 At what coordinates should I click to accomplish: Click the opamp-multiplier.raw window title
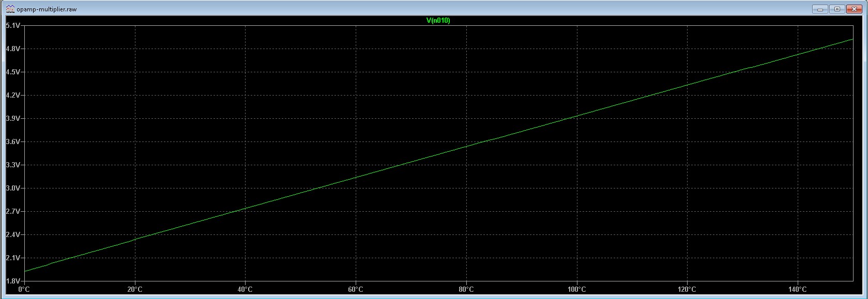click(x=47, y=9)
